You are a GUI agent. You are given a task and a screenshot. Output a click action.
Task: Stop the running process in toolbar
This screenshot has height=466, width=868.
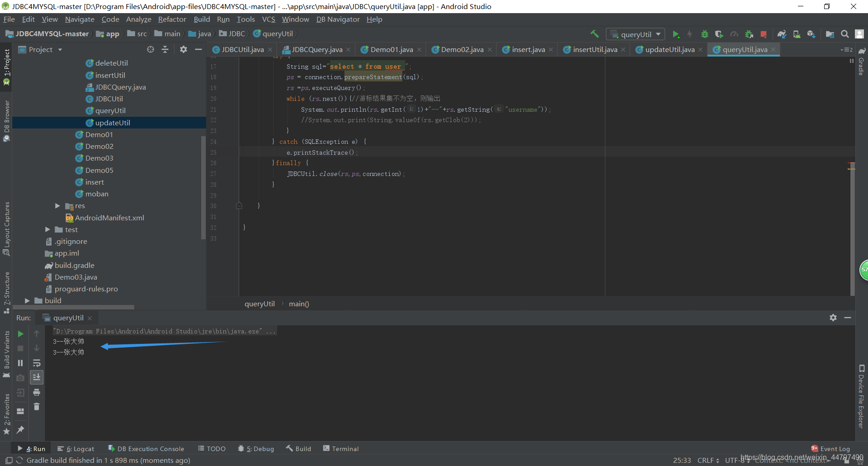click(x=764, y=34)
